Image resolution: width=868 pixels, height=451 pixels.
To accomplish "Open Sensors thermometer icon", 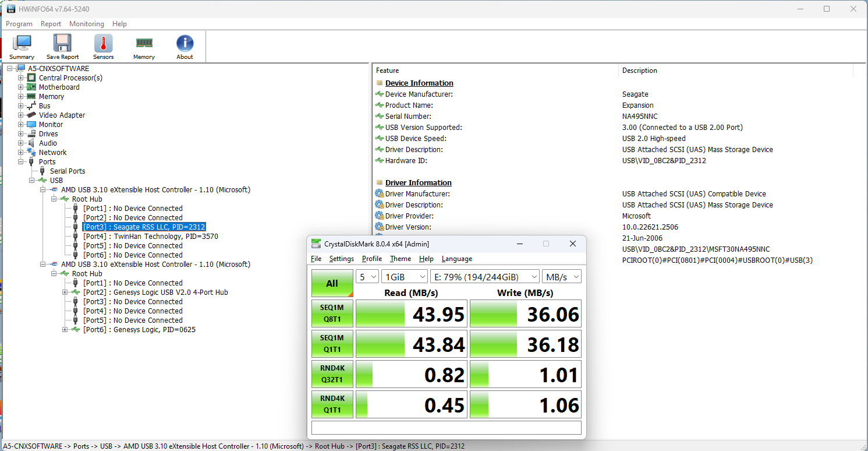I will click(103, 43).
